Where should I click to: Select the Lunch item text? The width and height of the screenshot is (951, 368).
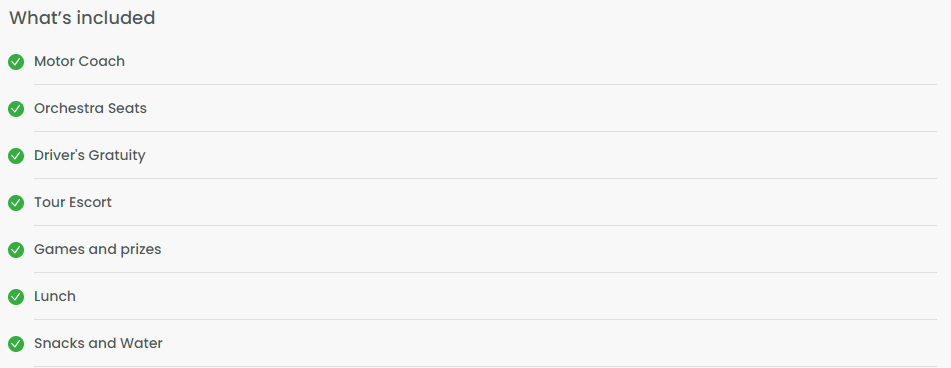pos(55,296)
